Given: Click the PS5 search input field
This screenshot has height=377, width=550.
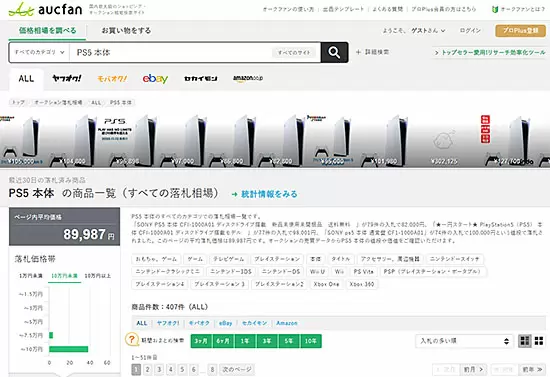Looking at the screenshot, I should [170, 53].
